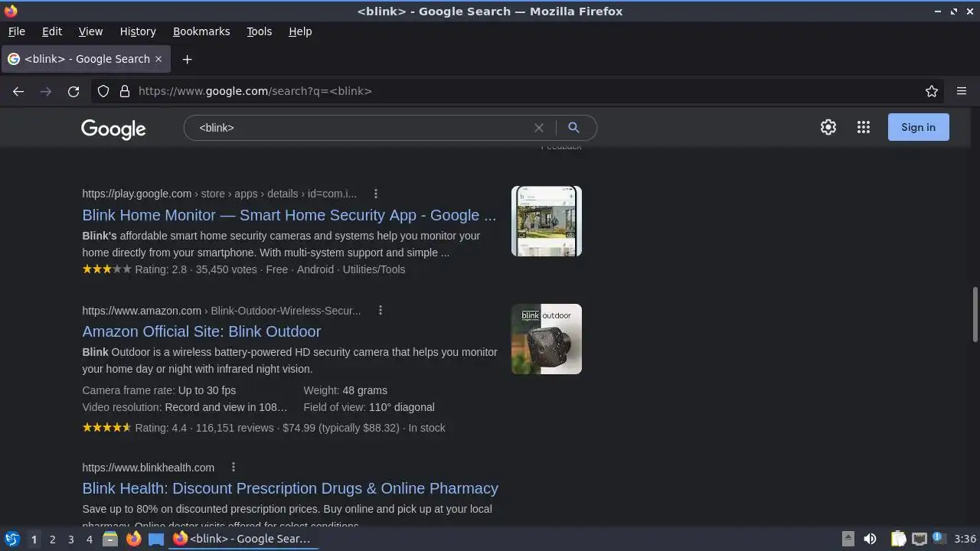Launch Firefox from the taskbar launcher
The width and height of the screenshot is (980, 551).
click(133, 539)
